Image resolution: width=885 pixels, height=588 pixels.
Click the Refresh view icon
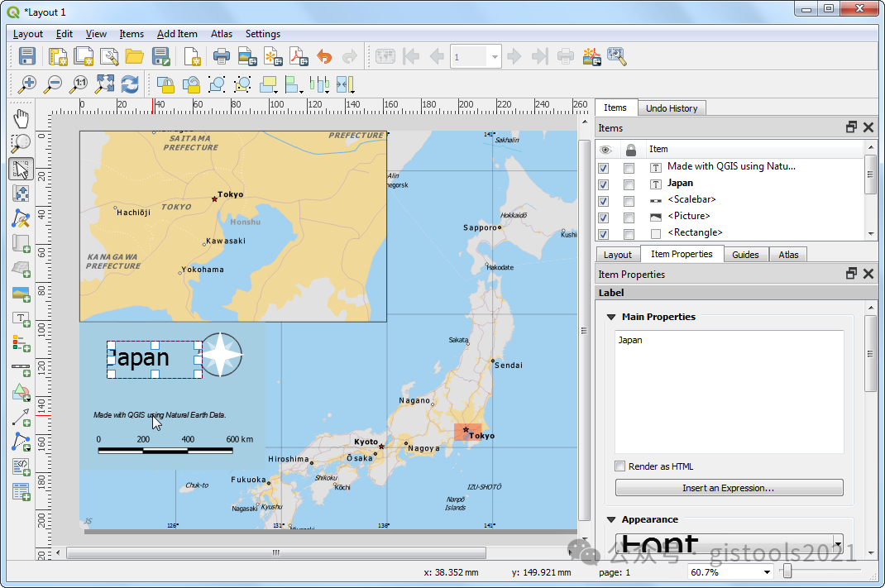tap(130, 84)
